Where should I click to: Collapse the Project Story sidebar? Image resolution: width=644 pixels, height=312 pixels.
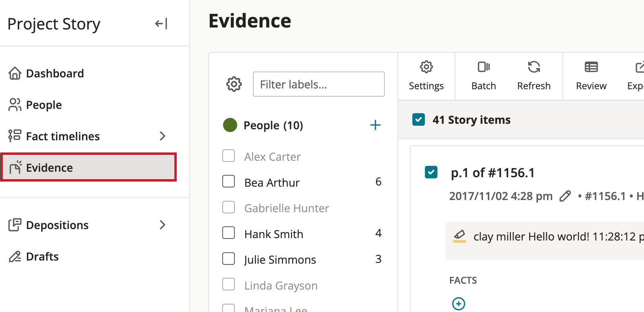click(161, 24)
